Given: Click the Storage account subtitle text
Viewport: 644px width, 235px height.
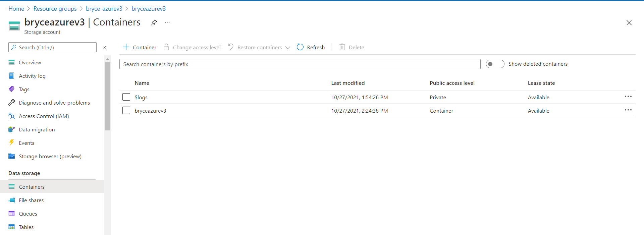Looking at the screenshot, I should pos(42,32).
